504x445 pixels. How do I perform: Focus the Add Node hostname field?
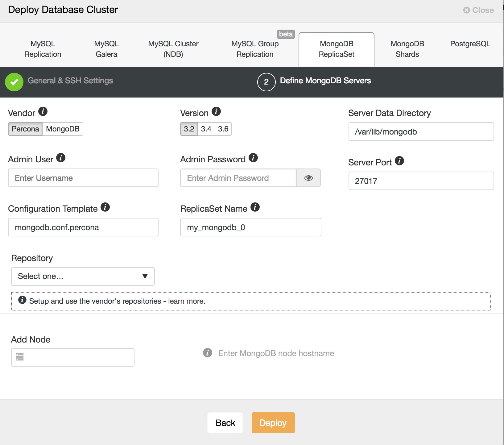point(73,357)
